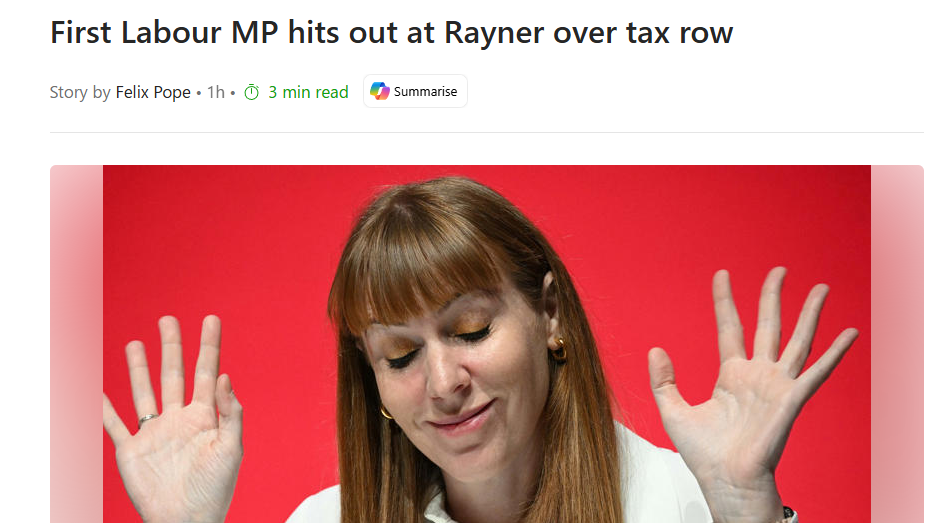Click the gold hoop earring in photo
This screenshot has height=523, width=941.
point(559,350)
